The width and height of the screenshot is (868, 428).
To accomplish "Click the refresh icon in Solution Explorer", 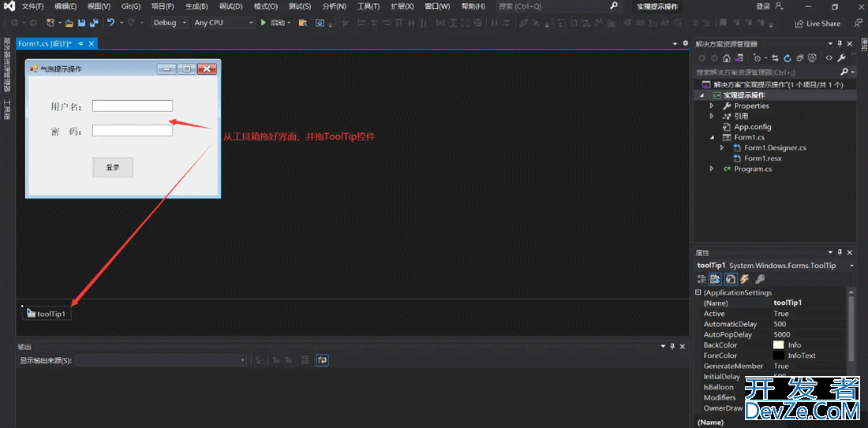I will (788, 58).
